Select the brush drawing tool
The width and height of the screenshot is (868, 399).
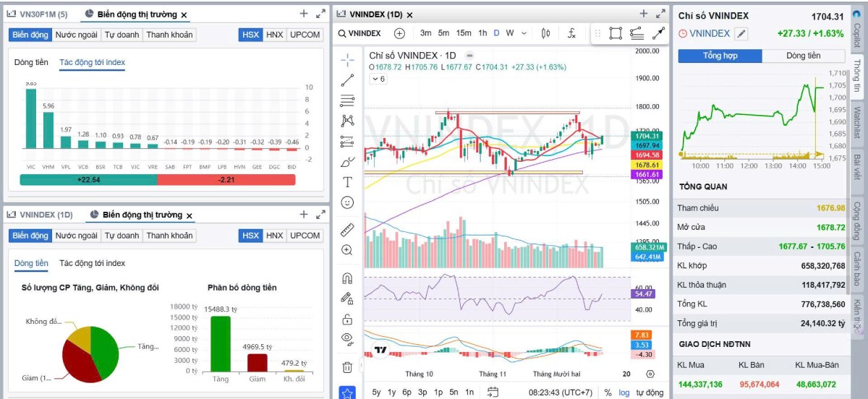(x=347, y=161)
